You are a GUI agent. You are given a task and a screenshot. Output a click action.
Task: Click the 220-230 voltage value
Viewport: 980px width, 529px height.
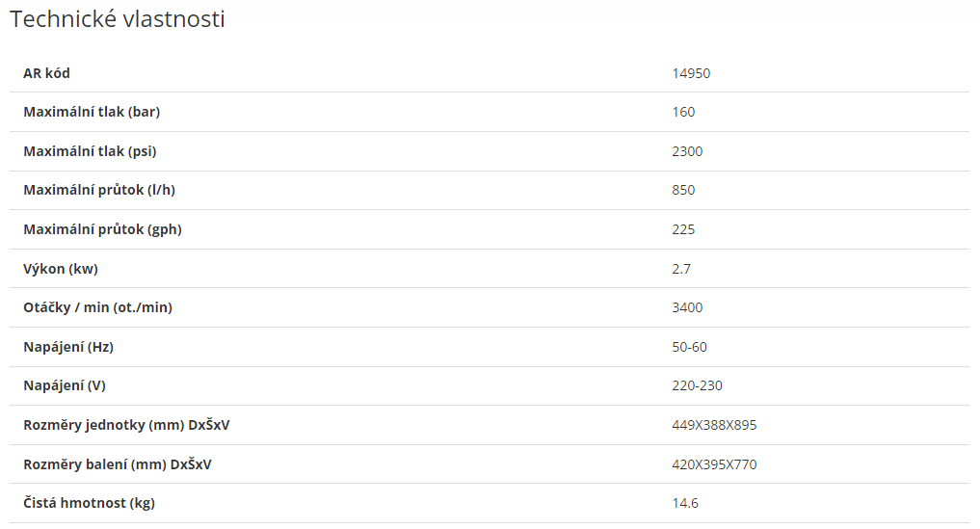click(697, 385)
